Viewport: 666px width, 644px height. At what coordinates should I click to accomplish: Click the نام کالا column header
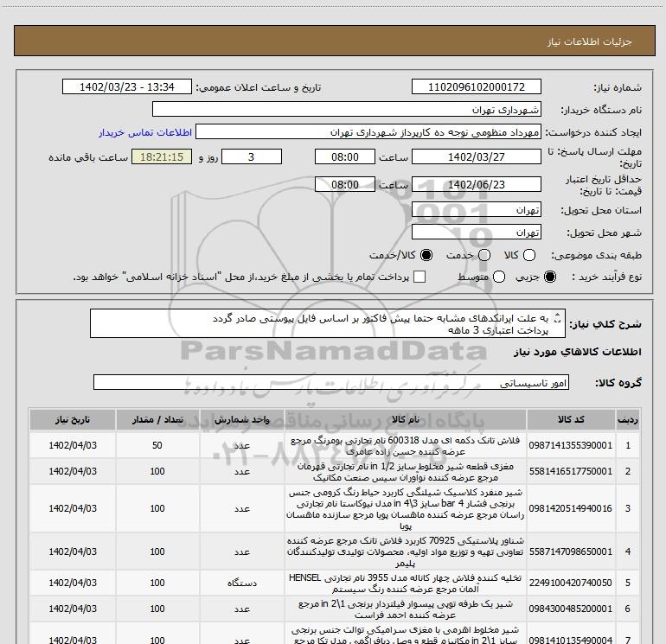click(x=406, y=420)
